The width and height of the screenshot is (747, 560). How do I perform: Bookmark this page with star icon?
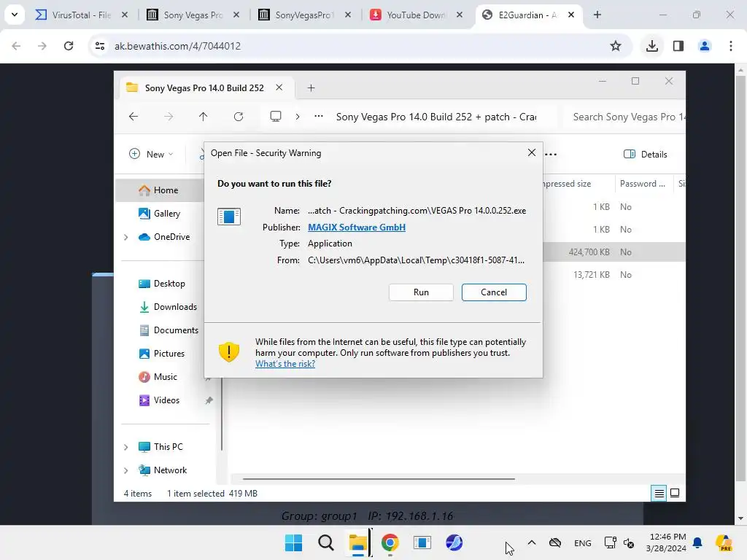[615, 46]
